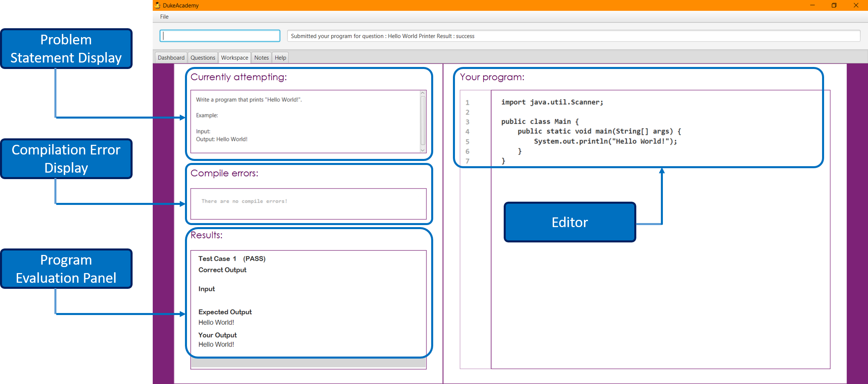868x384 pixels.
Task: Open the Help tab
Action: 280,58
